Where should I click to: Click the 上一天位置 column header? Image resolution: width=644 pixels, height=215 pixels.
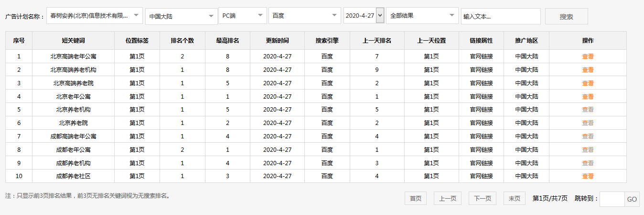[x=432, y=41]
